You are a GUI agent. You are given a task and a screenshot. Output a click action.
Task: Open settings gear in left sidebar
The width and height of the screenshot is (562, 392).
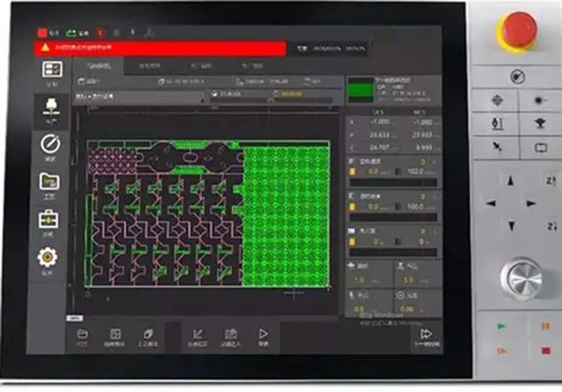(x=47, y=257)
